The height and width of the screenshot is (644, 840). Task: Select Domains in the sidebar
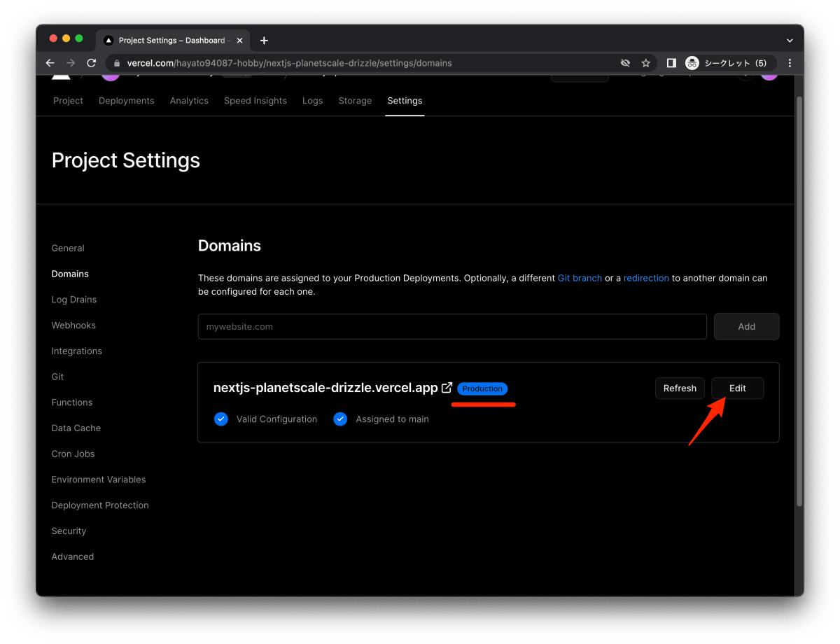pyautogui.click(x=70, y=274)
